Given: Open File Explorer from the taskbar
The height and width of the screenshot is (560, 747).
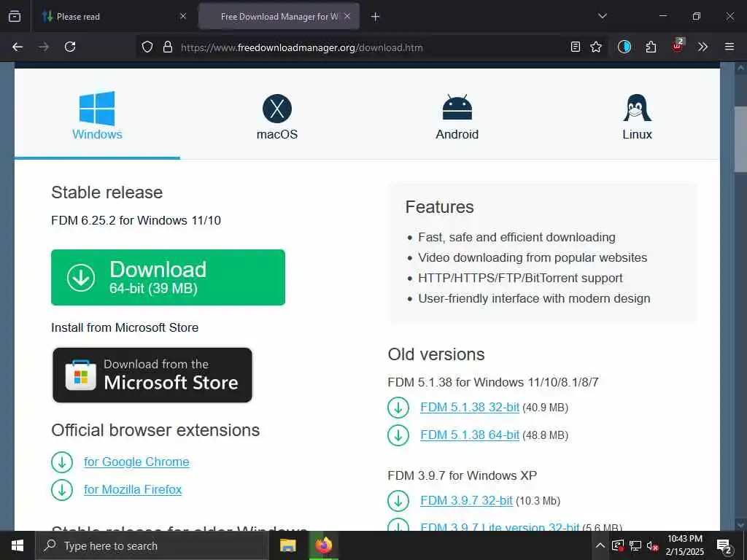Looking at the screenshot, I should click(x=287, y=545).
